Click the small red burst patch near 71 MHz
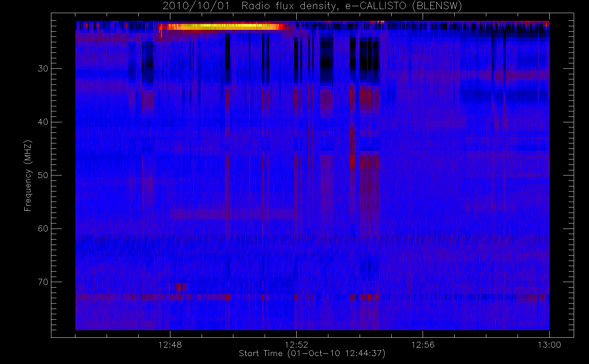 pos(179,286)
